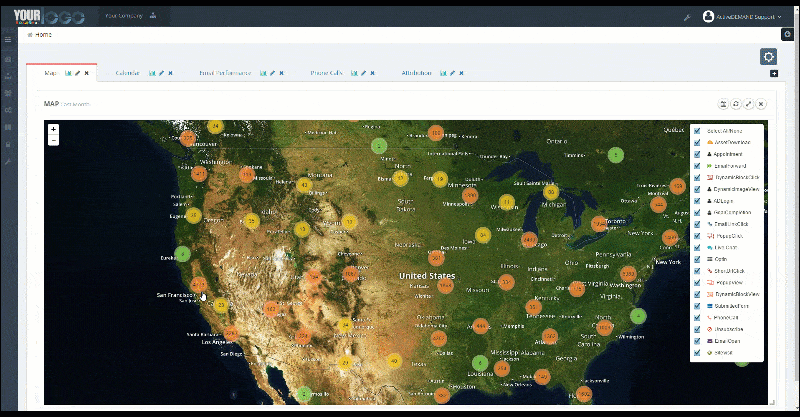Zoom in the map with plus button
The width and height of the screenshot is (800, 417).
53,129
